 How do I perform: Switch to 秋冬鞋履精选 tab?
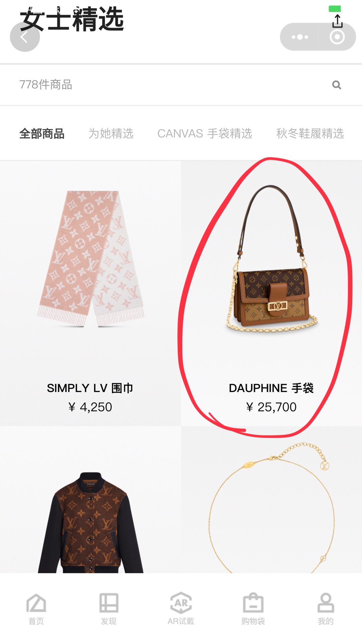pos(310,133)
